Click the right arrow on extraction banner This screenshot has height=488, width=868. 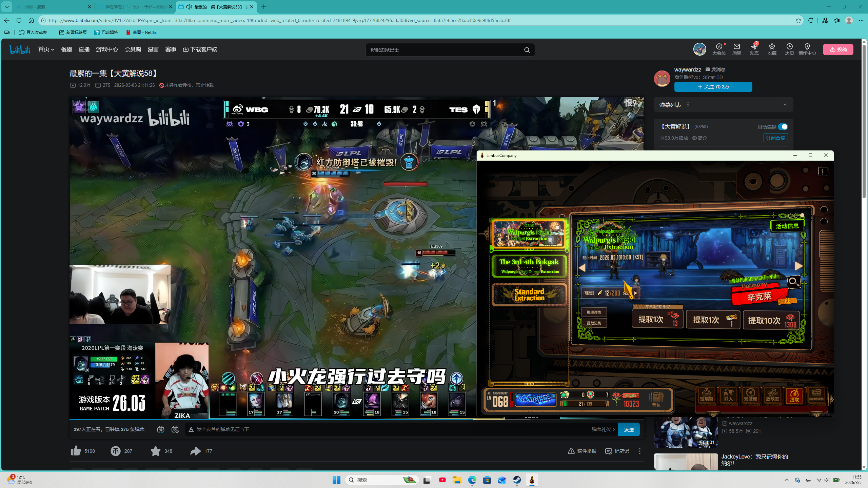(x=798, y=266)
